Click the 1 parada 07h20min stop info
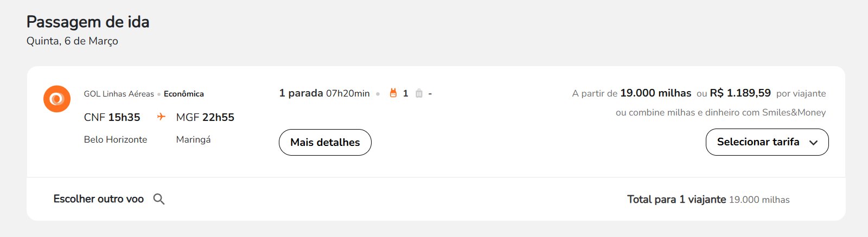The height and width of the screenshot is (237, 868). pyautogui.click(x=324, y=93)
